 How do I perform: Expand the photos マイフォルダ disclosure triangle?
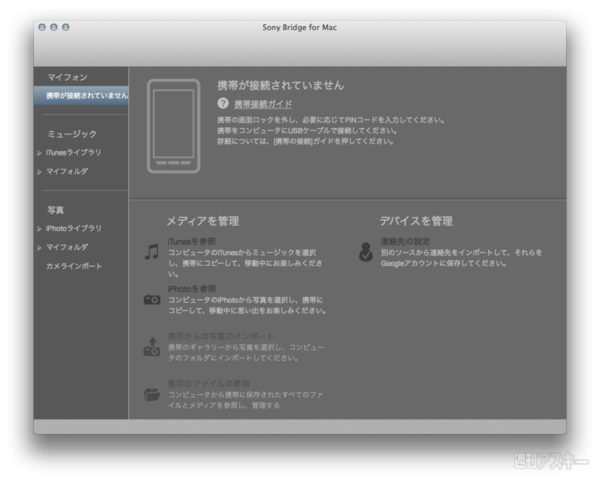(39, 248)
